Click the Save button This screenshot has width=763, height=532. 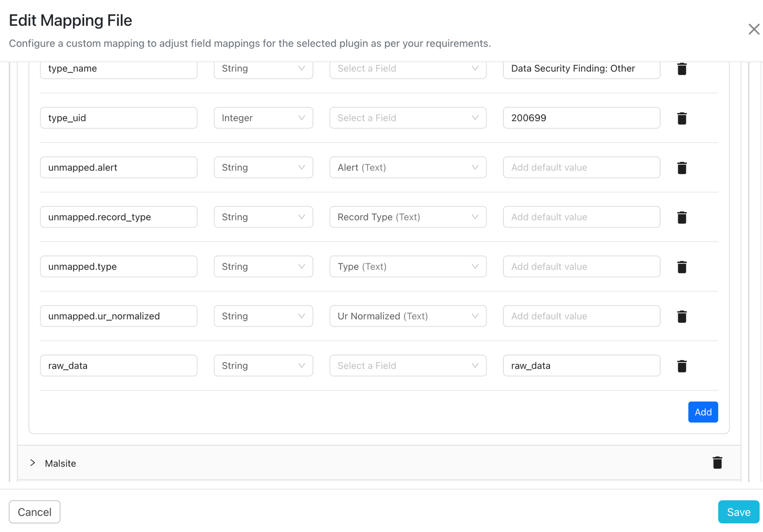(738, 512)
